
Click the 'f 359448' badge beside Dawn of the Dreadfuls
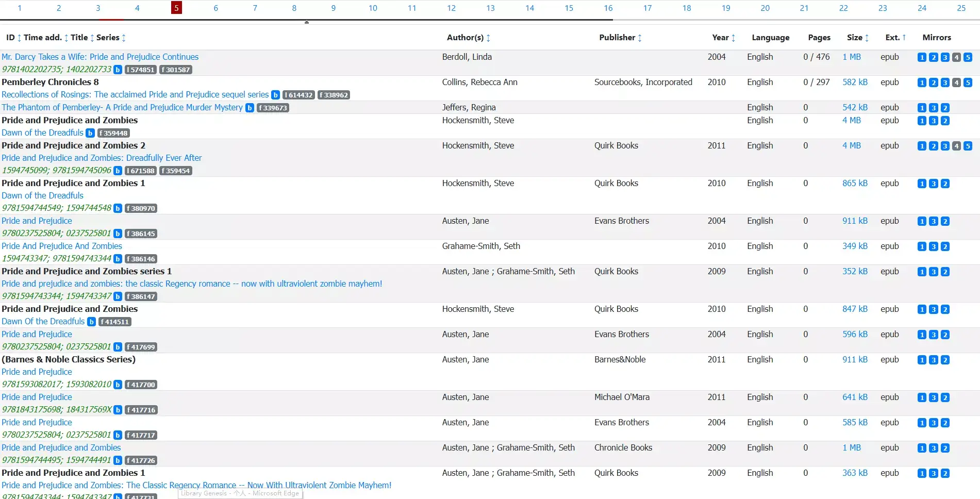[x=113, y=133]
